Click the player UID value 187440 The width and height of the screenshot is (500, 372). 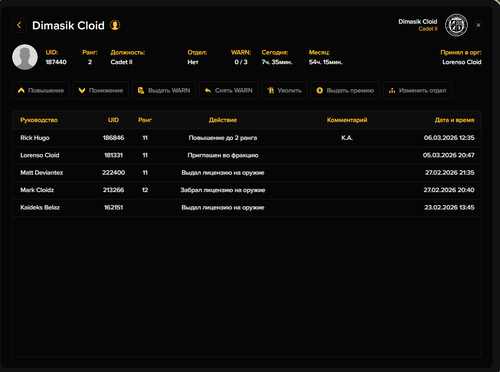(56, 62)
